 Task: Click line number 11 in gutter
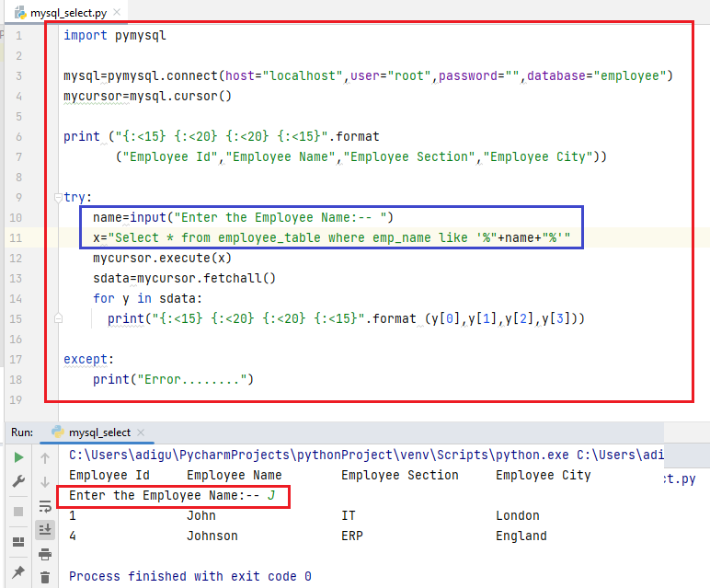click(x=16, y=237)
